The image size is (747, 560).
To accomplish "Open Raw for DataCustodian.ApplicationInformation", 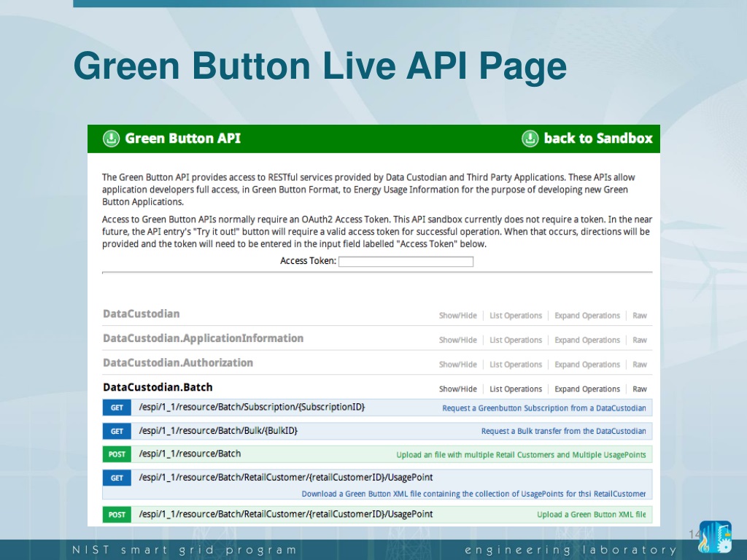I will [x=640, y=340].
